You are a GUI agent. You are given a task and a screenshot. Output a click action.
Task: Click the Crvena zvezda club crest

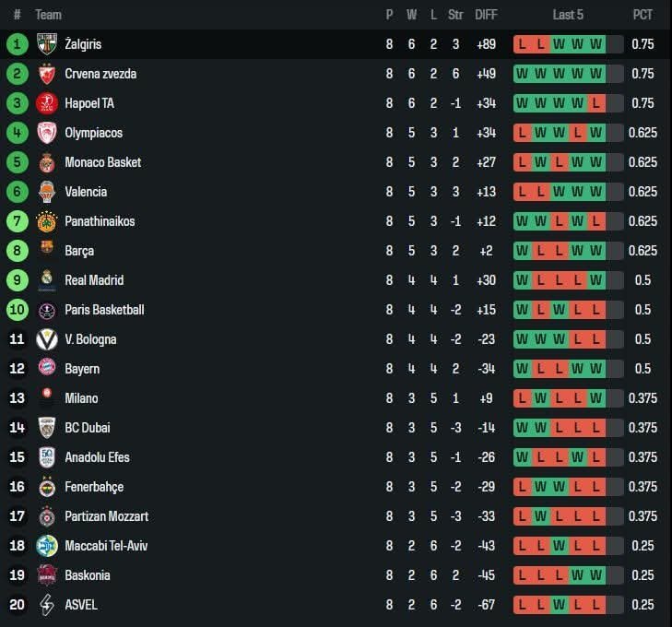click(47, 74)
